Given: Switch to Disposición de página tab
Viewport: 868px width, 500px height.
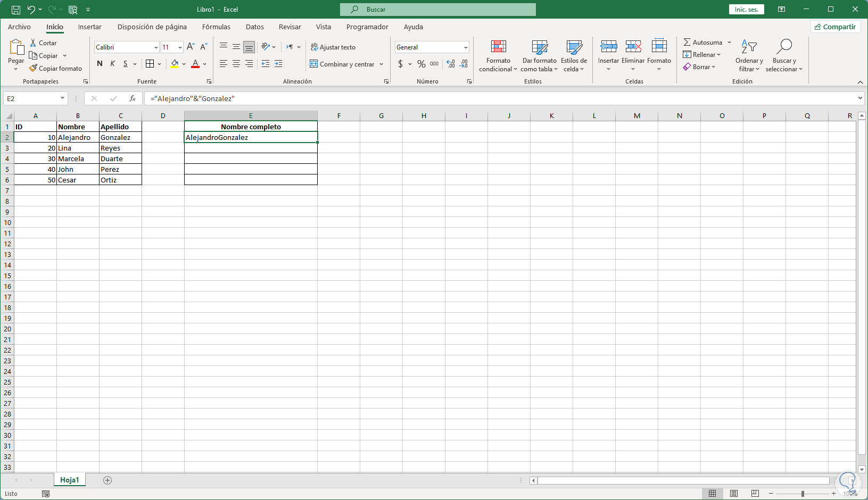Looking at the screenshot, I should (152, 27).
